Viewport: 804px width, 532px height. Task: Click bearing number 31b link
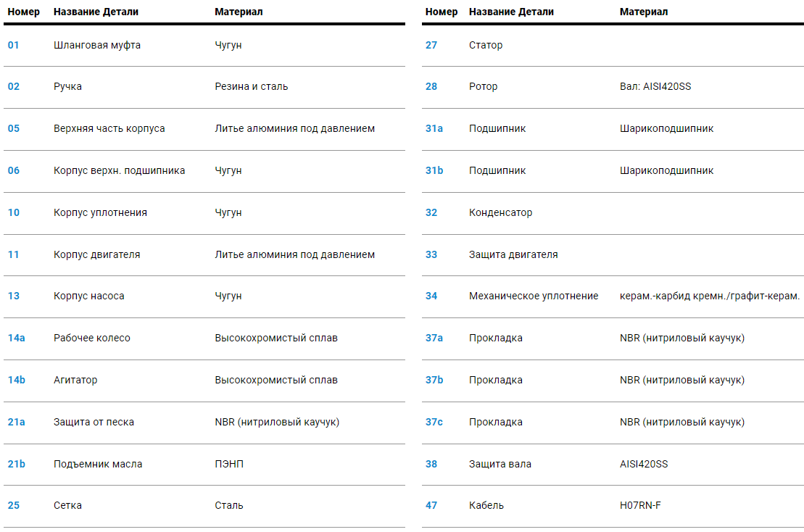pos(434,170)
